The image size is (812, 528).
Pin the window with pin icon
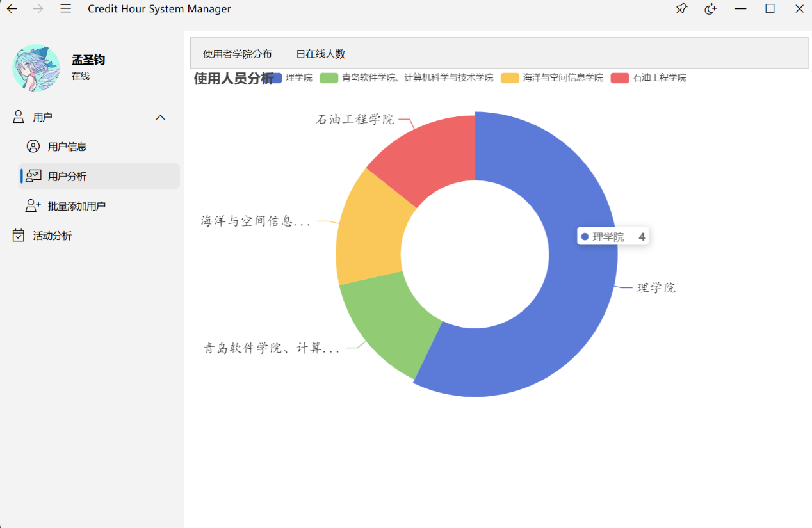(681, 9)
